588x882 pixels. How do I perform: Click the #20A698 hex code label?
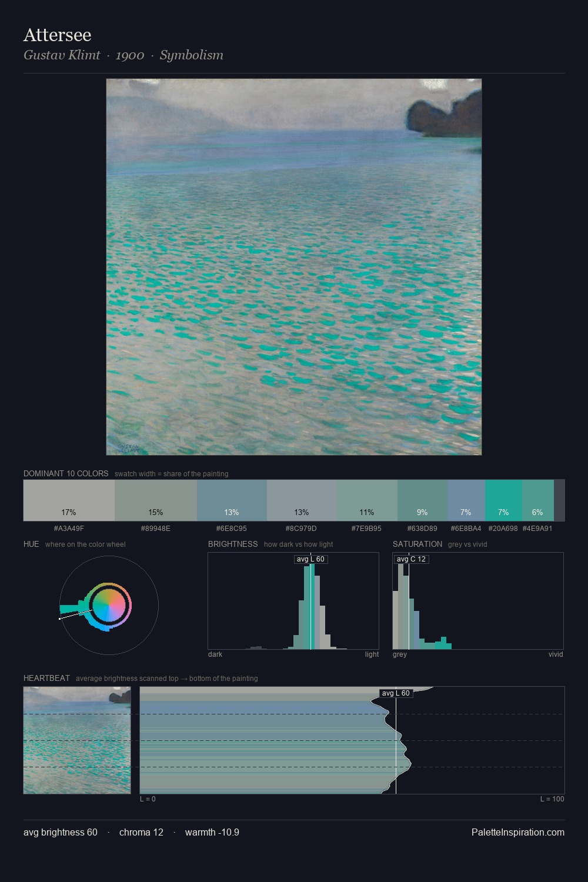(x=503, y=529)
